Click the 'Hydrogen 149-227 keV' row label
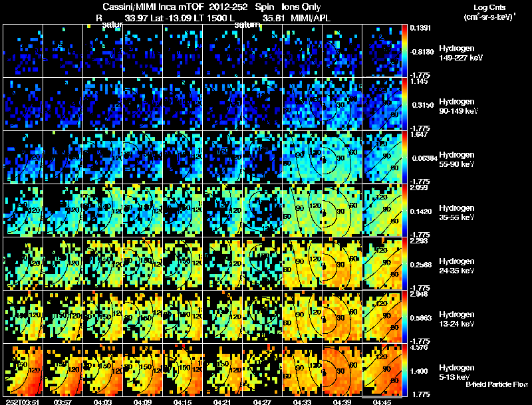 coord(460,53)
